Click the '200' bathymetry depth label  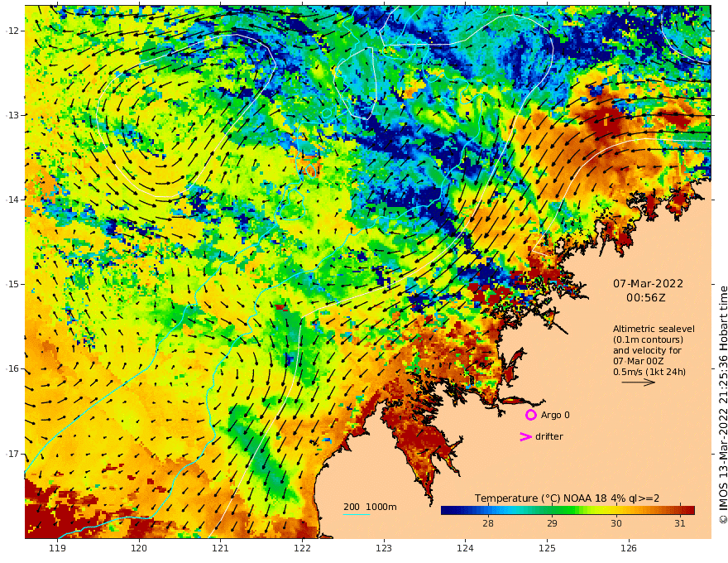click(x=352, y=507)
